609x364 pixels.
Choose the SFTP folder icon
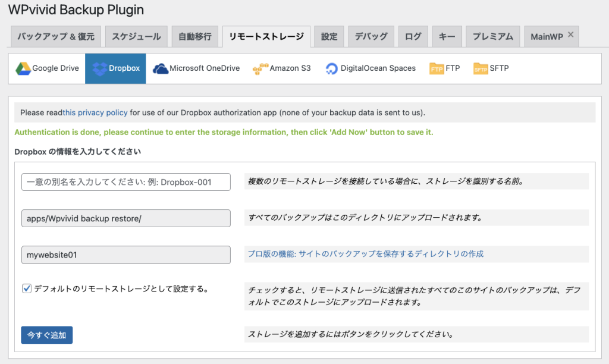[x=481, y=68]
